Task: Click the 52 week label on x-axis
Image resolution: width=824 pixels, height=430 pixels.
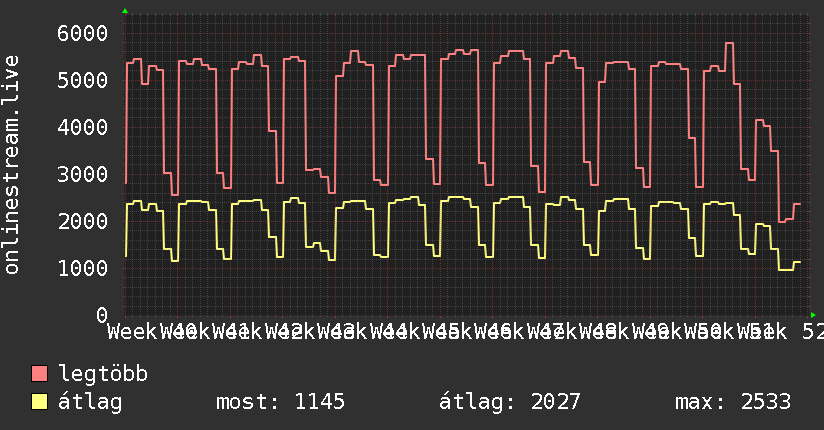Action: coord(813,332)
